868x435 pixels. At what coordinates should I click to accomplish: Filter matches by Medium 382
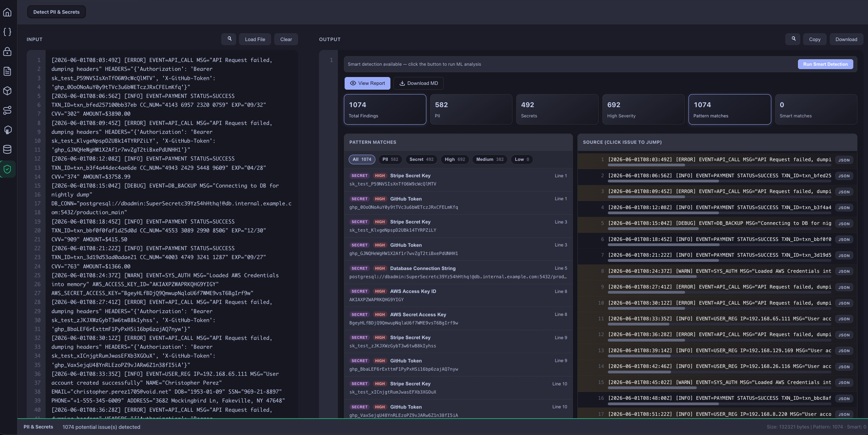click(x=490, y=159)
